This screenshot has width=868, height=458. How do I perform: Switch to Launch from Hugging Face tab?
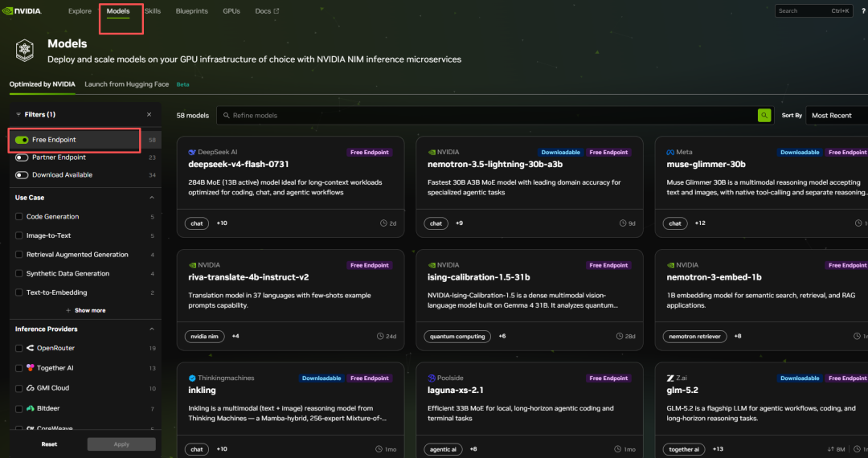pyautogui.click(x=127, y=84)
